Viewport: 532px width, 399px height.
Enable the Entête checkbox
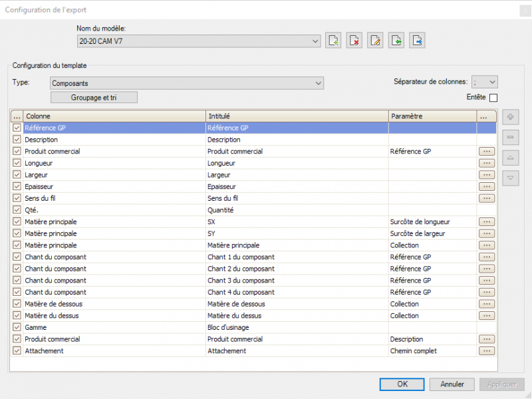pos(493,98)
